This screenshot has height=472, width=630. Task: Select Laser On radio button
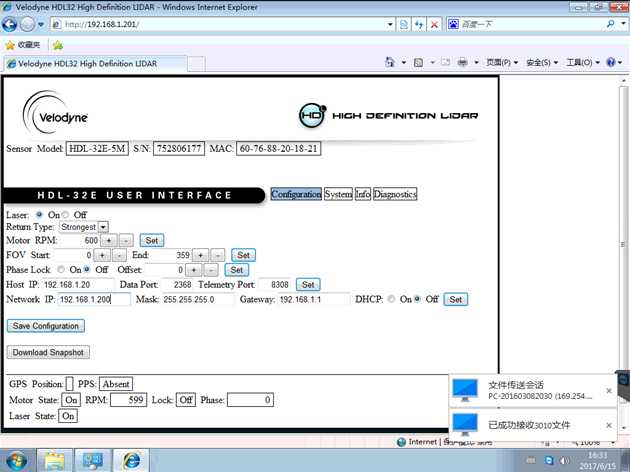[x=39, y=215]
